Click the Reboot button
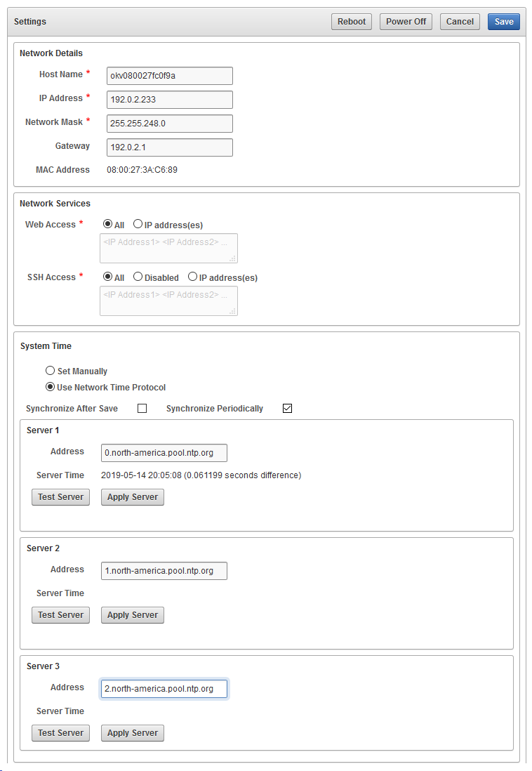This screenshot has height=771, width=532. point(351,22)
